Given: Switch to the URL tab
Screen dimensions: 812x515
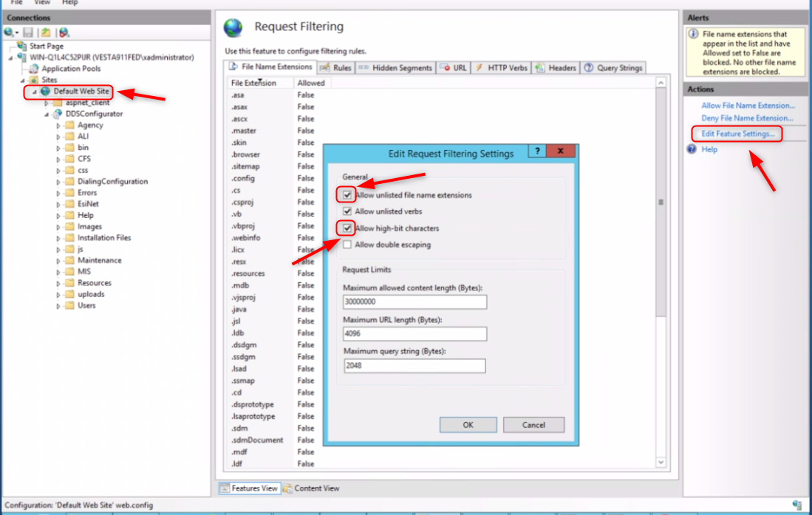Looking at the screenshot, I should (453, 68).
